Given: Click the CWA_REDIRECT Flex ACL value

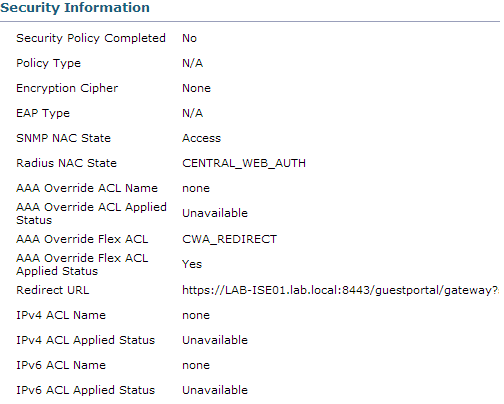Looking at the screenshot, I should point(229,239).
